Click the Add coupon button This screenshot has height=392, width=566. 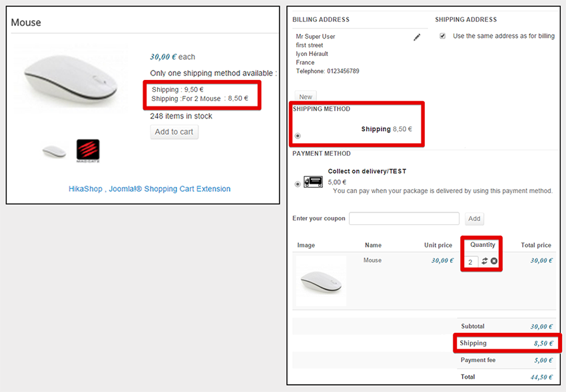pyautogui.click(x=474, y=218)
